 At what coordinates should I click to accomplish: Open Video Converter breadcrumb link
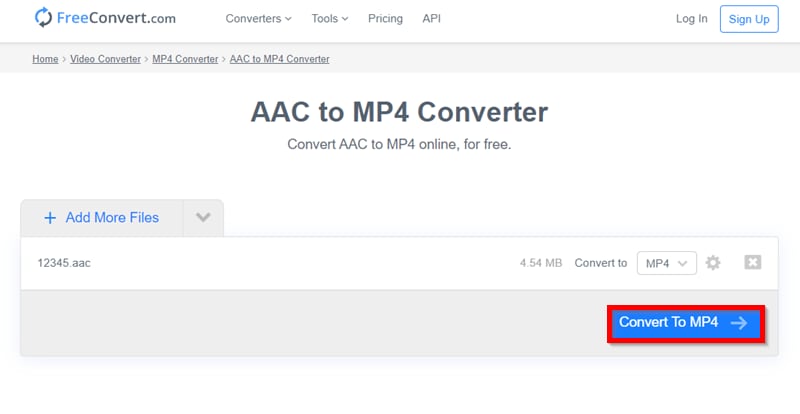click(105, 59)
